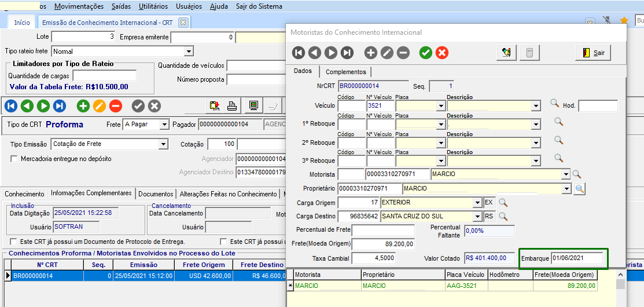Open the Tipo rateio frete dropdown
644x307 pixels.
point(188,52)
